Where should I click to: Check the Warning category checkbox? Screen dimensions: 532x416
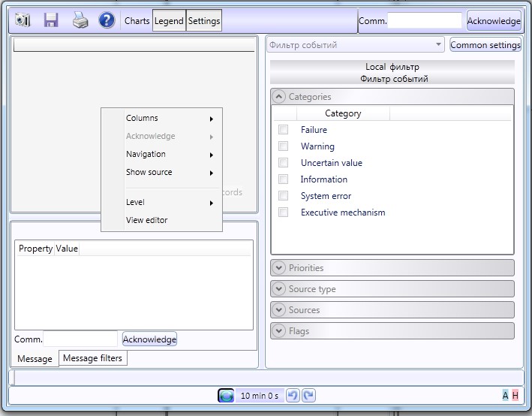click(283, 146)
